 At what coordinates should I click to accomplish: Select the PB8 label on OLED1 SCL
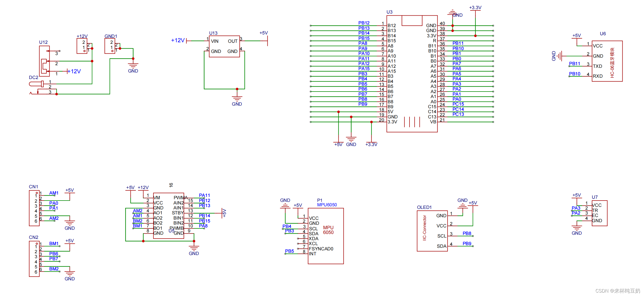pos(467,233)
